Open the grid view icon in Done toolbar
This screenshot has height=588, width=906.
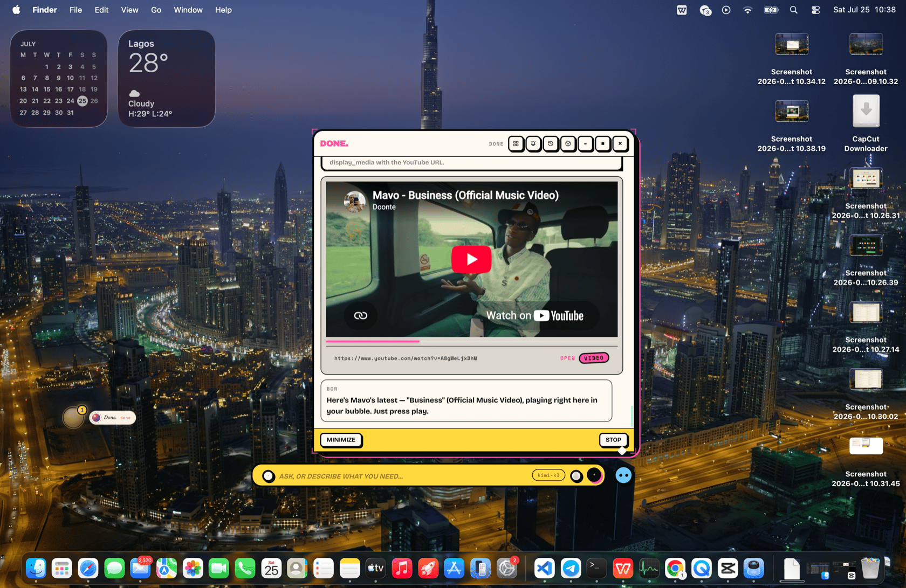tap(516, 144)
